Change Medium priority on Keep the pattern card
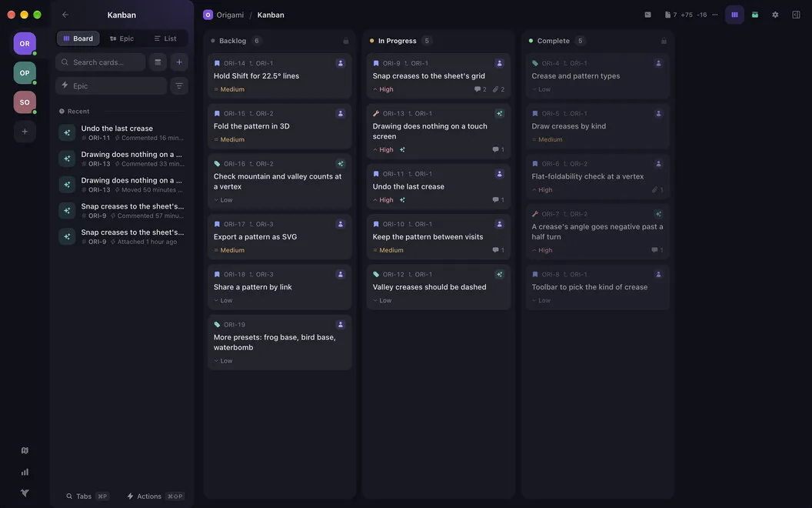Viewport: 812px width, 508px height. tap(388, 250)
